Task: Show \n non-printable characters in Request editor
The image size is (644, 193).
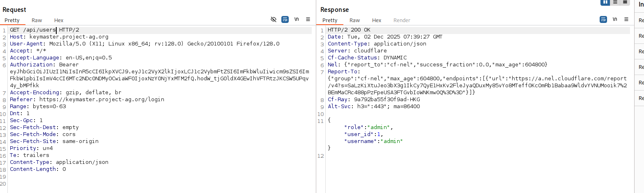Action: tap(297, 19)
